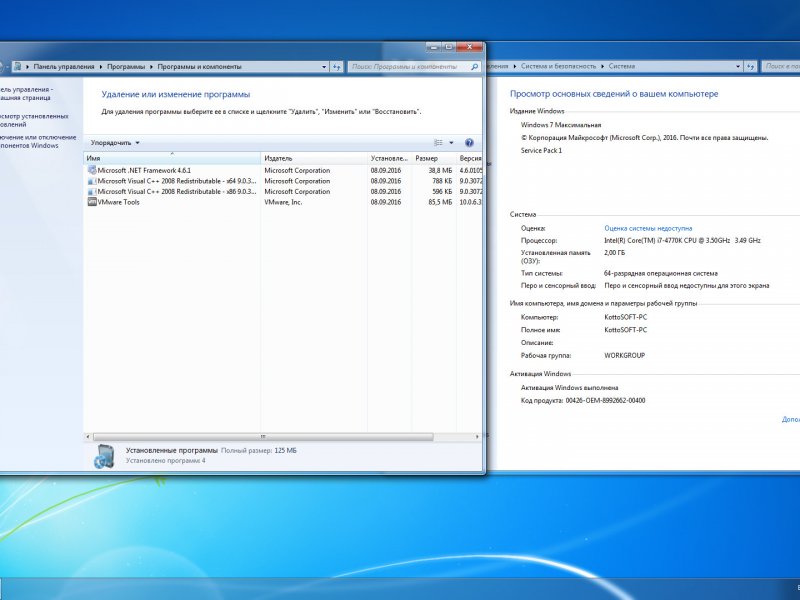Click the 64-разрядная операционная система value

661,273
